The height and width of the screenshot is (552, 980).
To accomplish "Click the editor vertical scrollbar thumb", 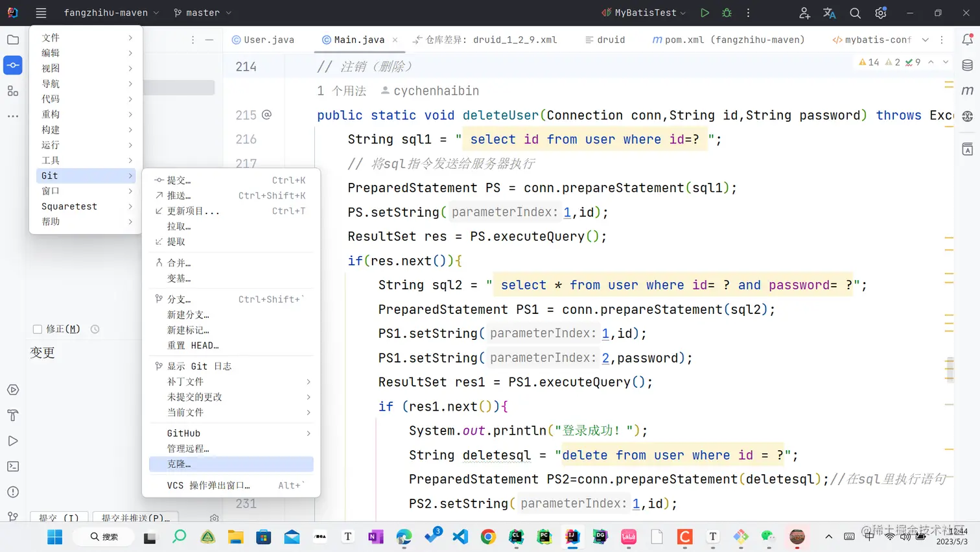I will click(950, 370).
